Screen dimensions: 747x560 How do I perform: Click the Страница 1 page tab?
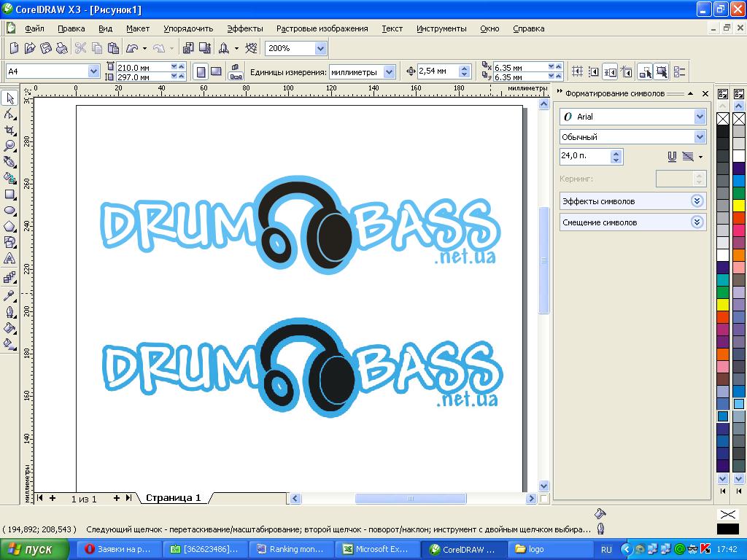point(173,498)
